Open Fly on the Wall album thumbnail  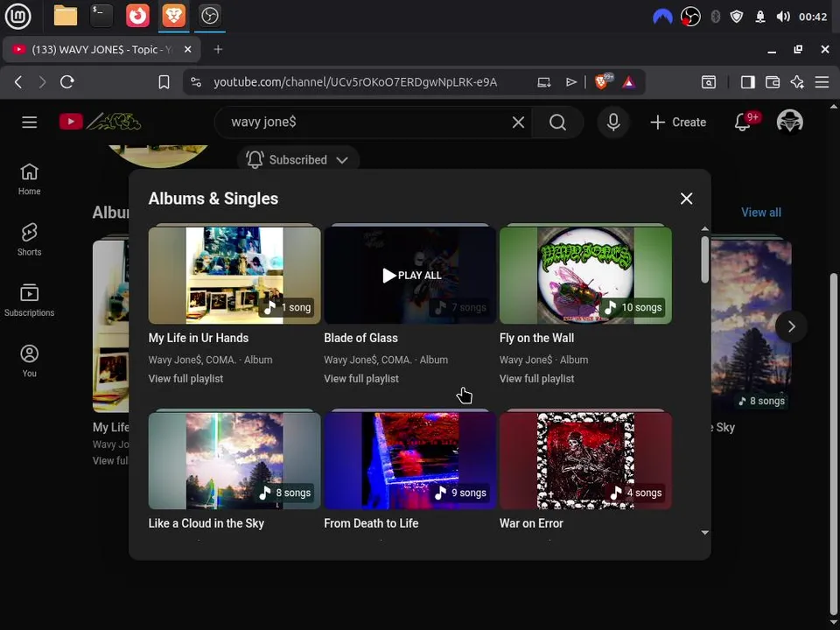point(585,276)
